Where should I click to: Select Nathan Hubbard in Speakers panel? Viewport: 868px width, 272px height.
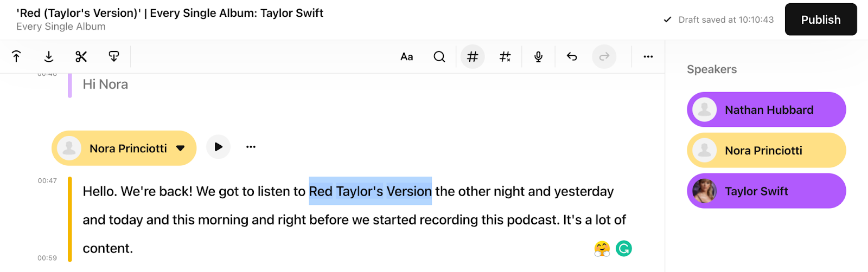tap(768, 110)
